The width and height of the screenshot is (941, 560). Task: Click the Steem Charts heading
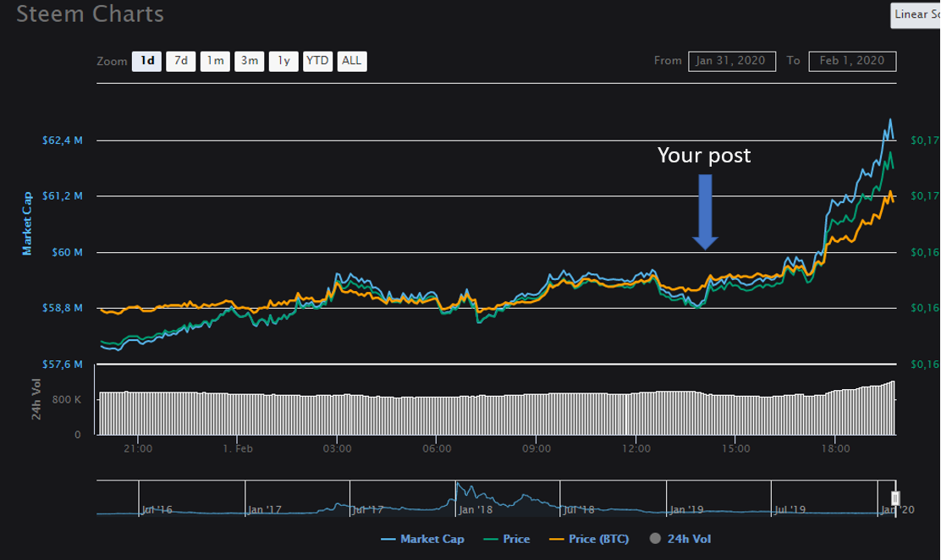tap(90, 14)
